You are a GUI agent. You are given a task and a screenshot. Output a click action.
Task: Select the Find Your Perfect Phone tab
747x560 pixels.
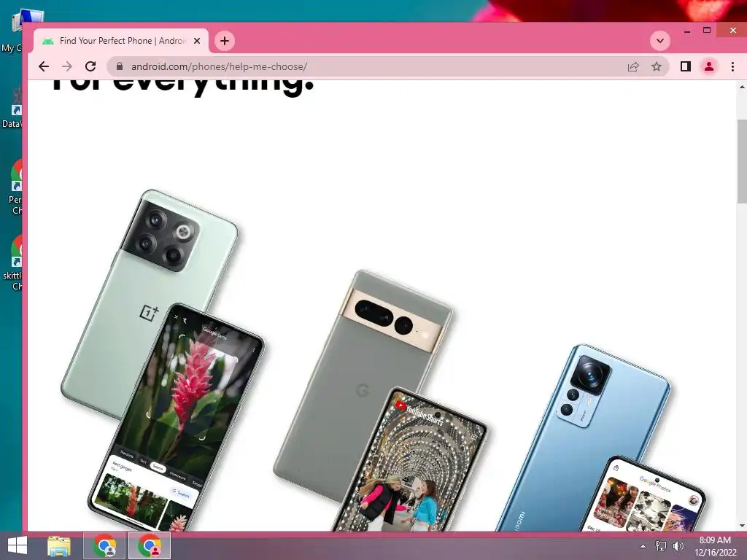121,41
